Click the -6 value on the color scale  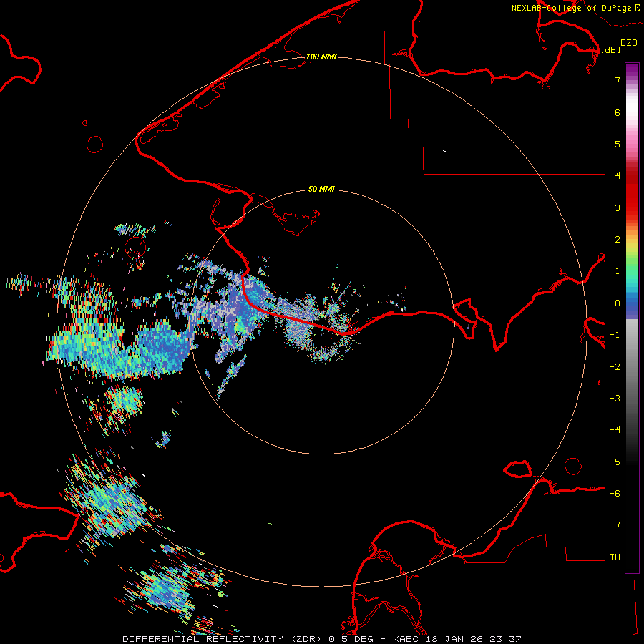[615, 494]
